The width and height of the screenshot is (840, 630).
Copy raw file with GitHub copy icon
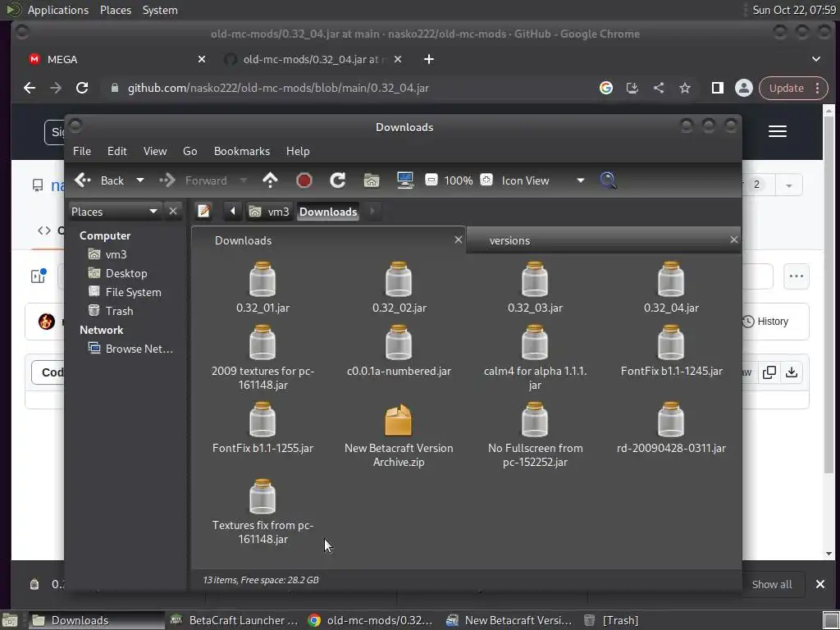coord(769,372)
